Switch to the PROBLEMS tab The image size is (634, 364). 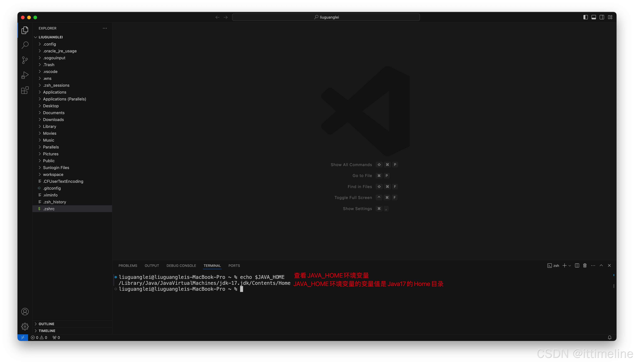coord(128,265)
